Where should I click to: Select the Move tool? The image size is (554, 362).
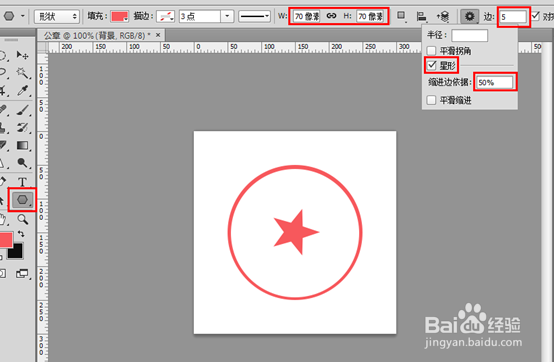[23, 55]
